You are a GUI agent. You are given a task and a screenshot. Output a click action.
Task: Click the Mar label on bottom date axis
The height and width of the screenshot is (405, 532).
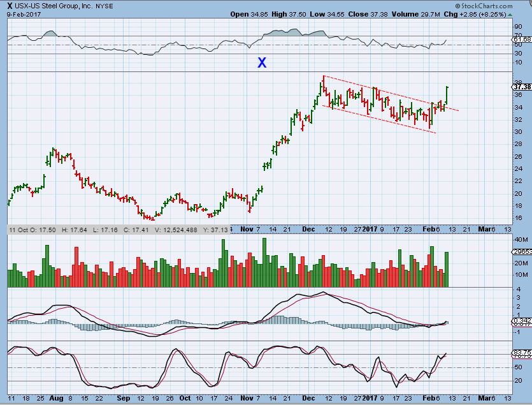[484, 398]
